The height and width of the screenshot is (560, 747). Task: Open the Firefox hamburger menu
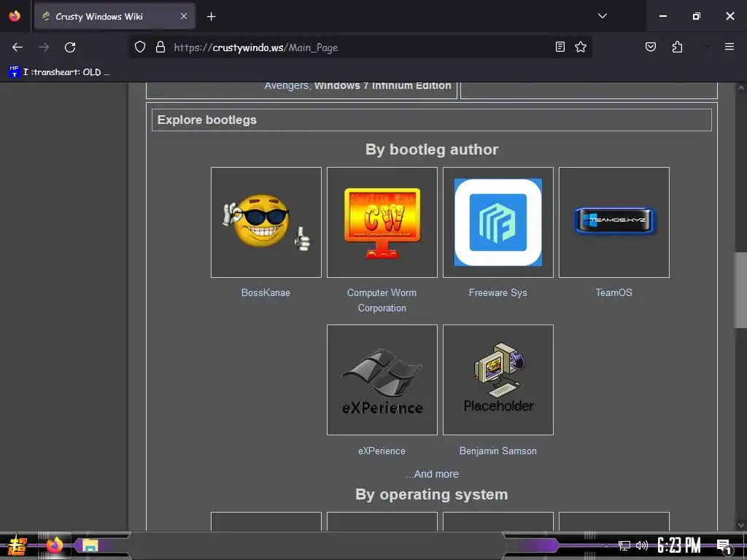click(x=729, y=47)
